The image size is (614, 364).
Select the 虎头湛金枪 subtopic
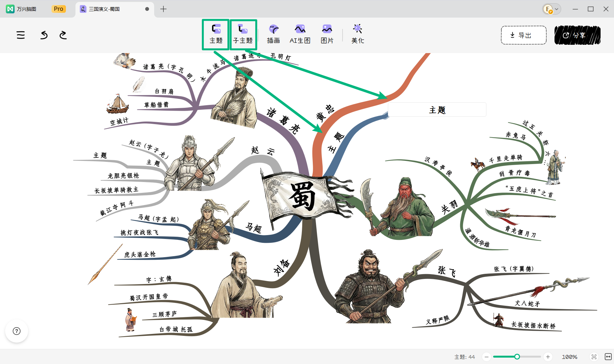pyautogui.click(x=140, y=254)
